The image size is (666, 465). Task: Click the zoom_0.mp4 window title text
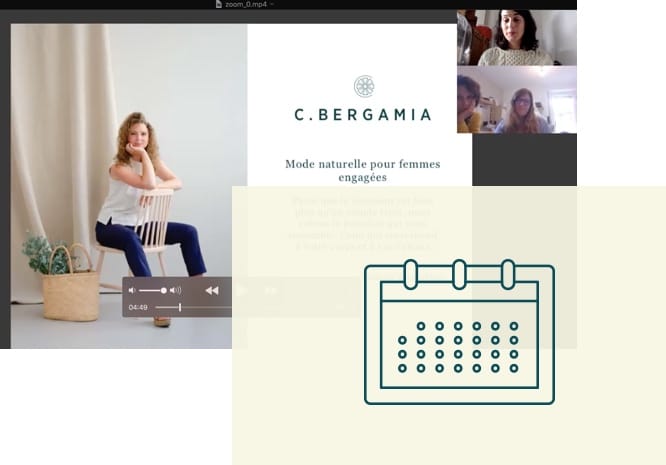(x=246, y=4)
